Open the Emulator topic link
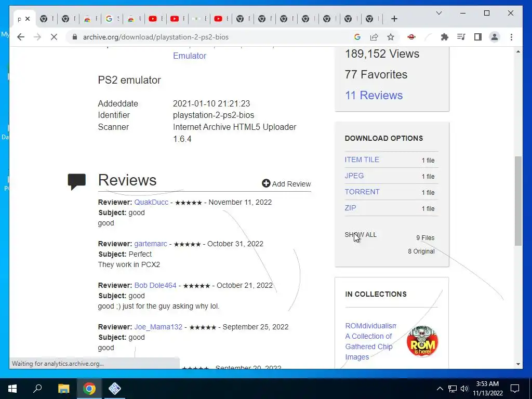Image resolution: width=532 pixels, height=399 pixels. [x=189, y=56]
